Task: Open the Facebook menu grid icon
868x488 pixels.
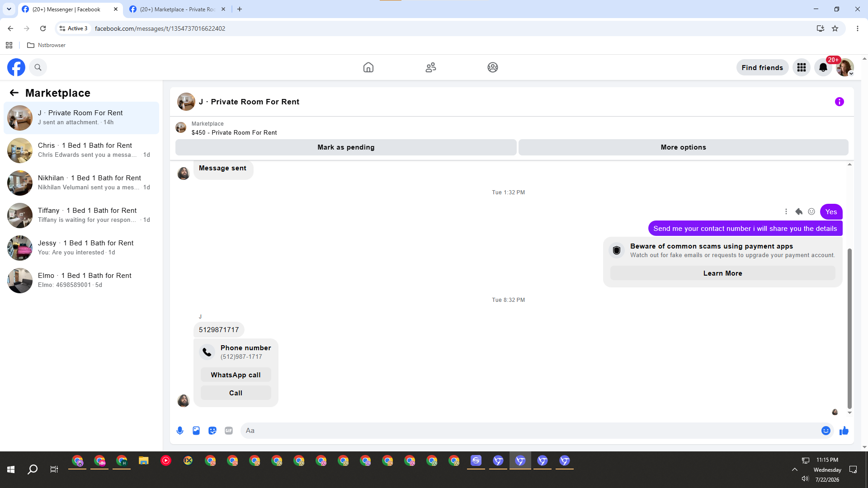Action: (802, 67)
